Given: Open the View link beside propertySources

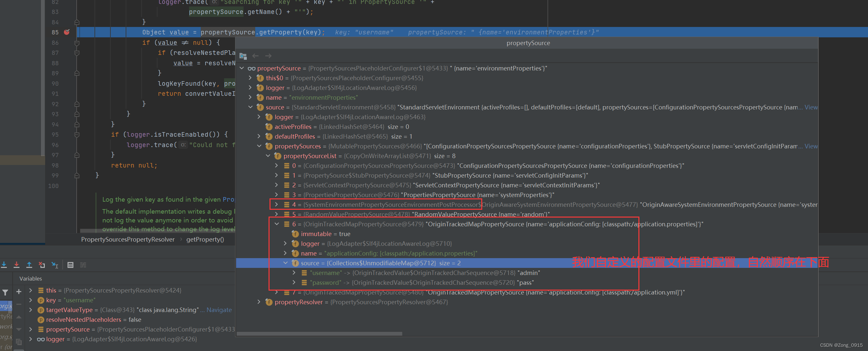Looking at the screenshot, I should click(x=811, y=146).
